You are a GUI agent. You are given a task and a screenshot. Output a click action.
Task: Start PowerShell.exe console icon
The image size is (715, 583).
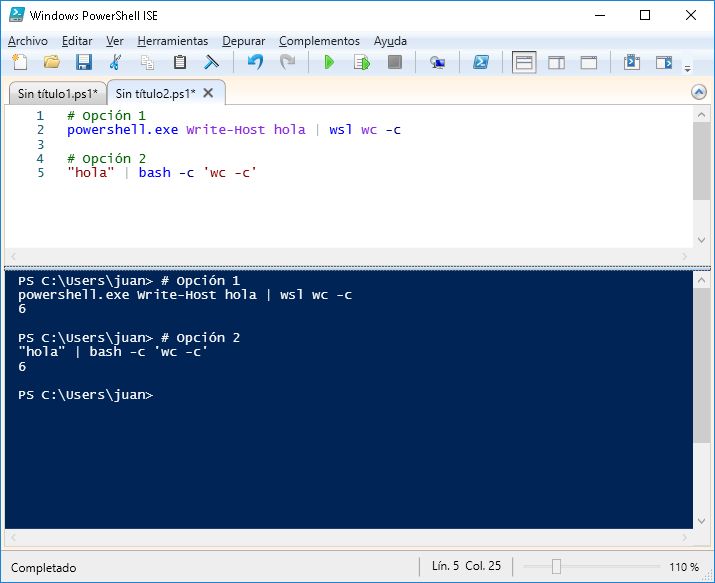click(481, 62)
